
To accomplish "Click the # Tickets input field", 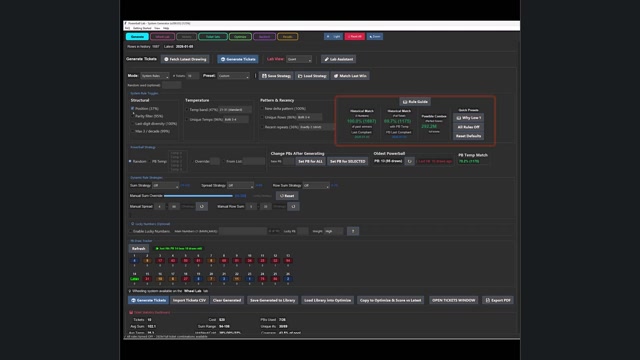I will click(x=193, y=76).
